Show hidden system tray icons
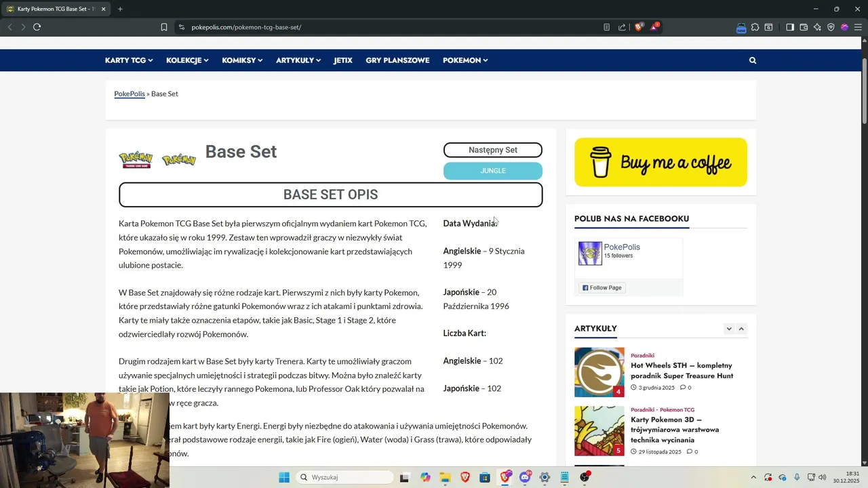The image size is (868, 488). 753,477
